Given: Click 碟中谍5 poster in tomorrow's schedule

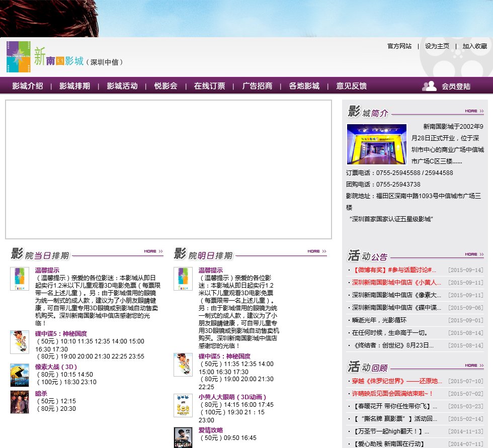Looking at the screenshot, I should (x=183, y=365).
